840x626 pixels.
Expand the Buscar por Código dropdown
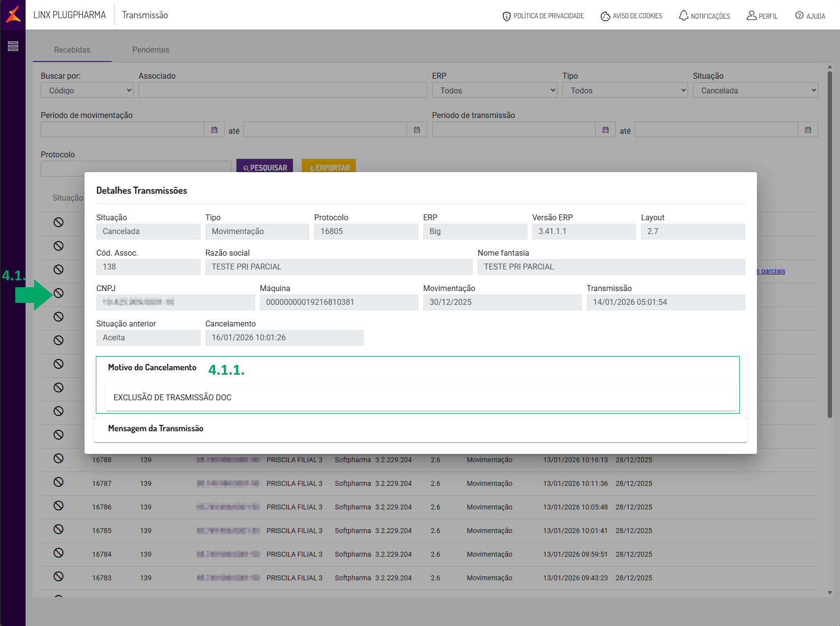click(87, 90)
